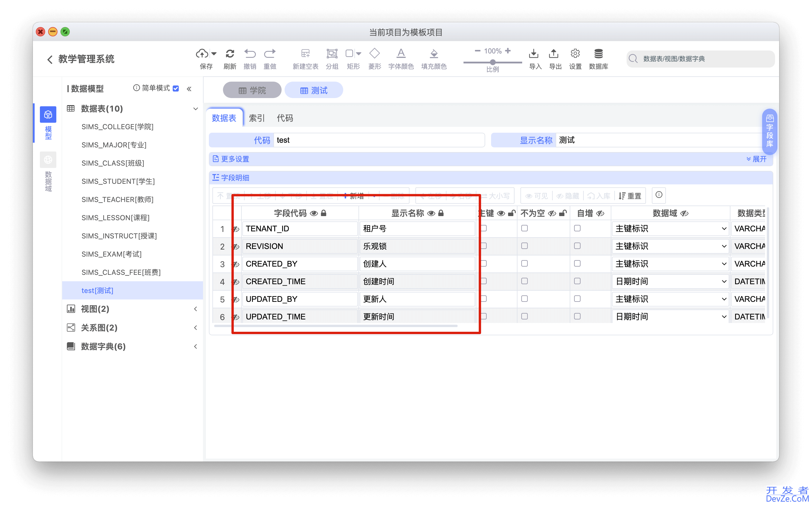
Task: Toggle hidden-eye icon on 自增 column
Action: pyautogui.click(x=600, y=213)
